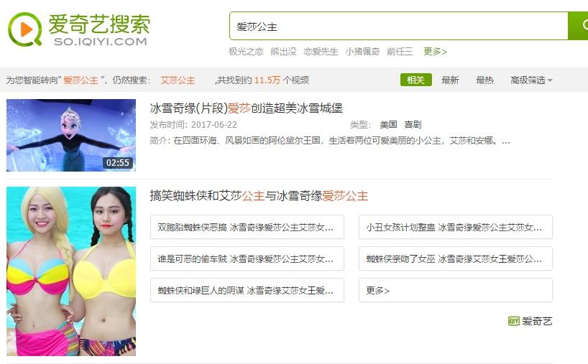Screen dimensions: 588x364
Task: Select the 相关 sort tab
Action: pyautogui.click(x=416, y=80)
